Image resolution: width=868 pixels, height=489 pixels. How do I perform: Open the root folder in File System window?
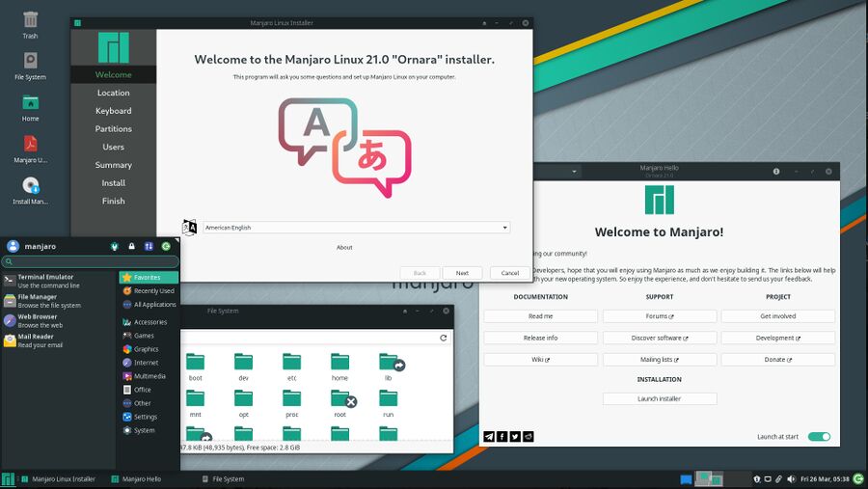pos(340,404)
